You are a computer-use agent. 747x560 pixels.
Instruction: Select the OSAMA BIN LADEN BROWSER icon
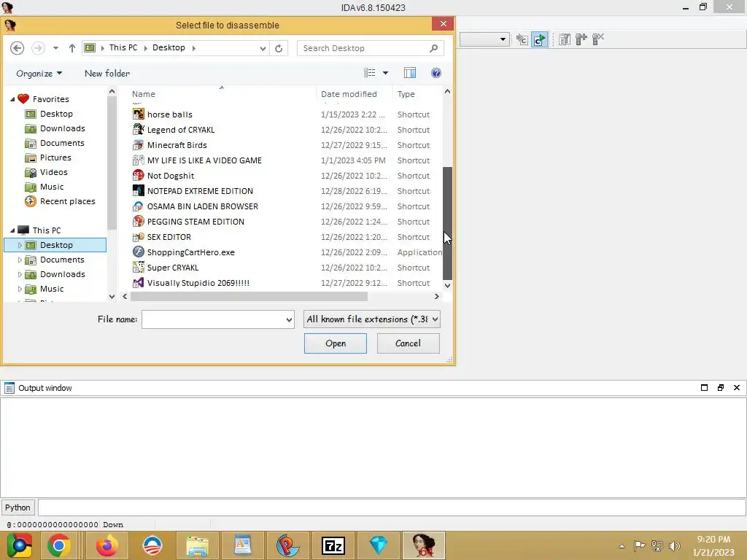click(138, 206)
